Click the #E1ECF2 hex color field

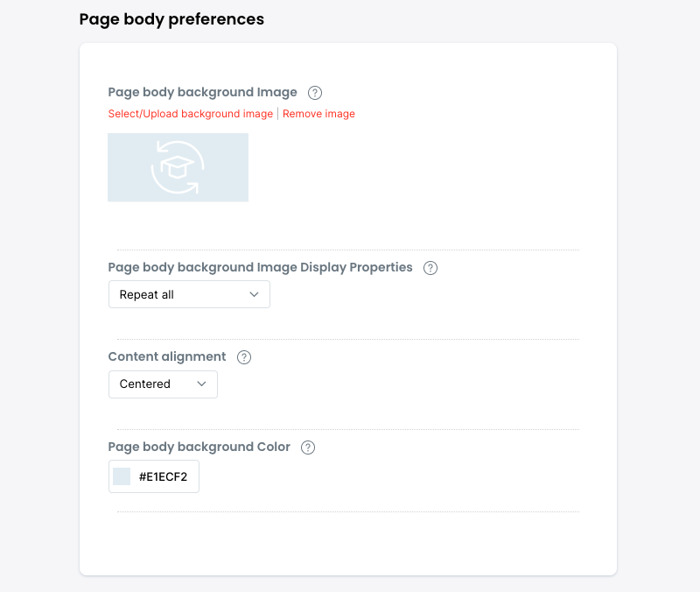click(164, 476)
